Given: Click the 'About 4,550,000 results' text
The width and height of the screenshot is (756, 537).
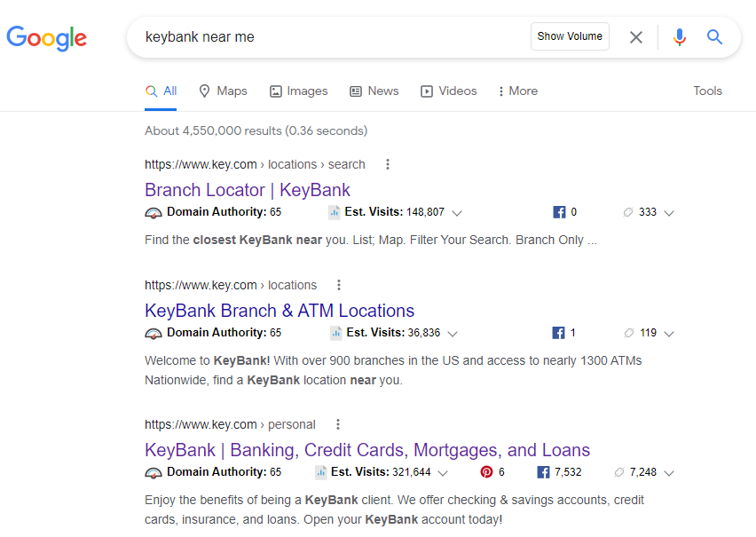Looking at the screenshot, I should coord(256,131).
